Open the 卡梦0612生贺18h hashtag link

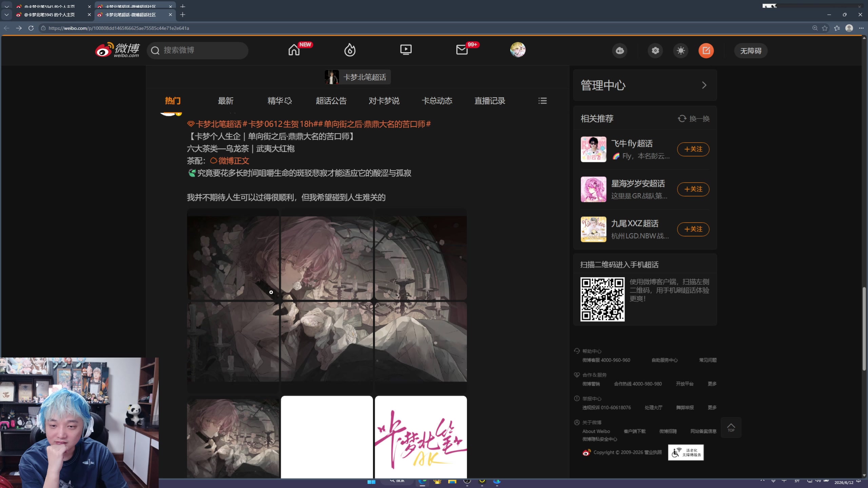(x=280, y=124)
